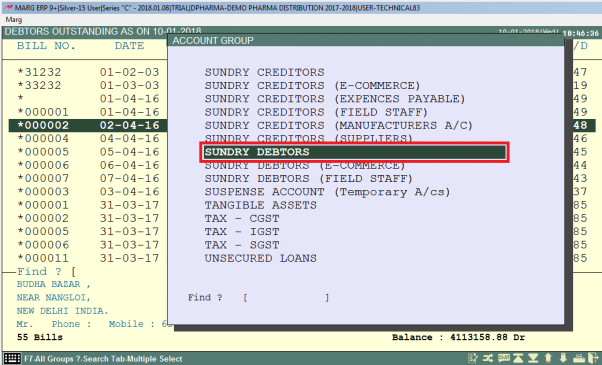Select bill *000006 dated 31-03-17

tap(88, 245)
